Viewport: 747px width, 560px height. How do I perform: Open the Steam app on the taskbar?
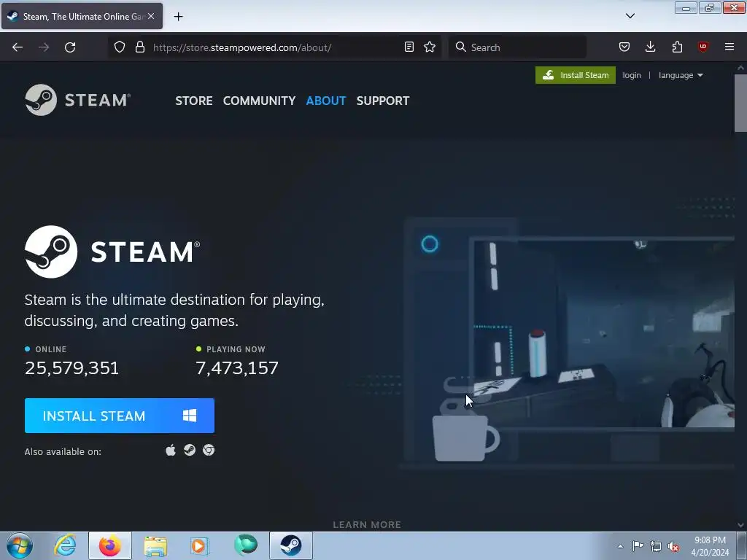point(290,545)
